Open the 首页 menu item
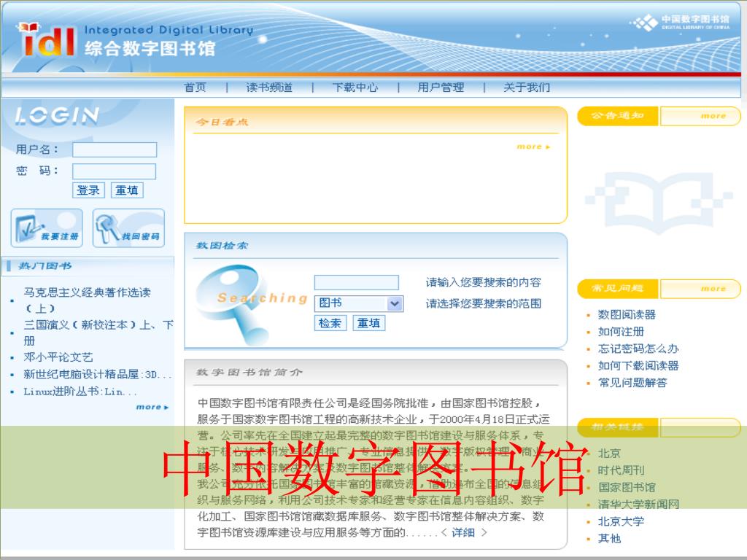747x560 pixels. (x=195, y=87)
